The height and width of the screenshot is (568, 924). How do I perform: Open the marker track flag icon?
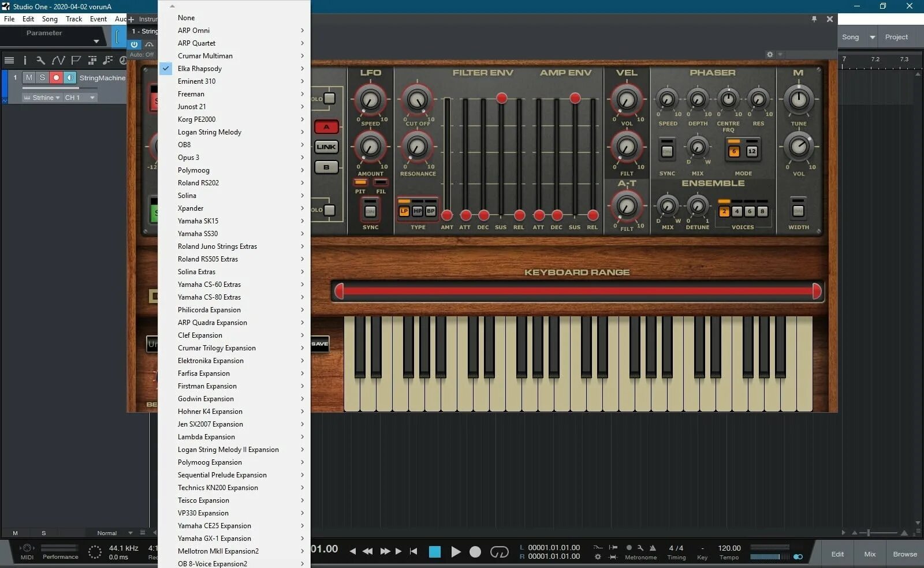coord(76,60)
